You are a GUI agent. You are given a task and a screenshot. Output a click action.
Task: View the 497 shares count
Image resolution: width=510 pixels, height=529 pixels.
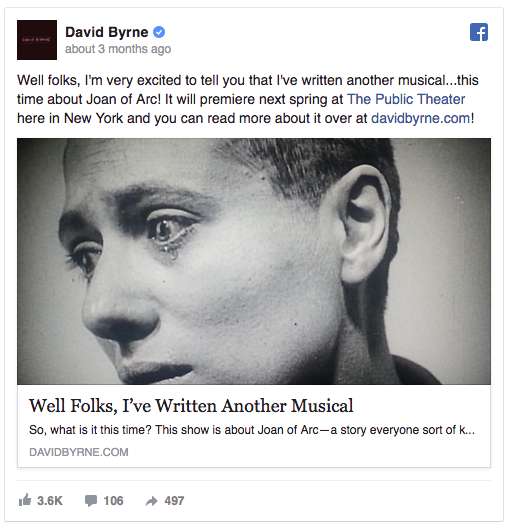[x=174, y=501]
